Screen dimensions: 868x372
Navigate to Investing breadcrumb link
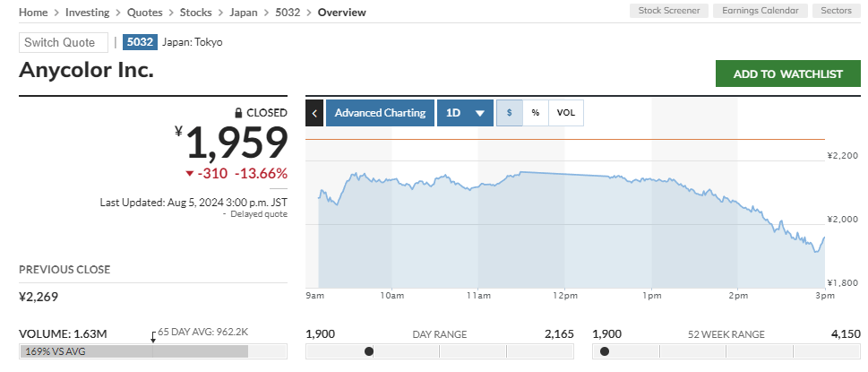(x=88, y=13)
